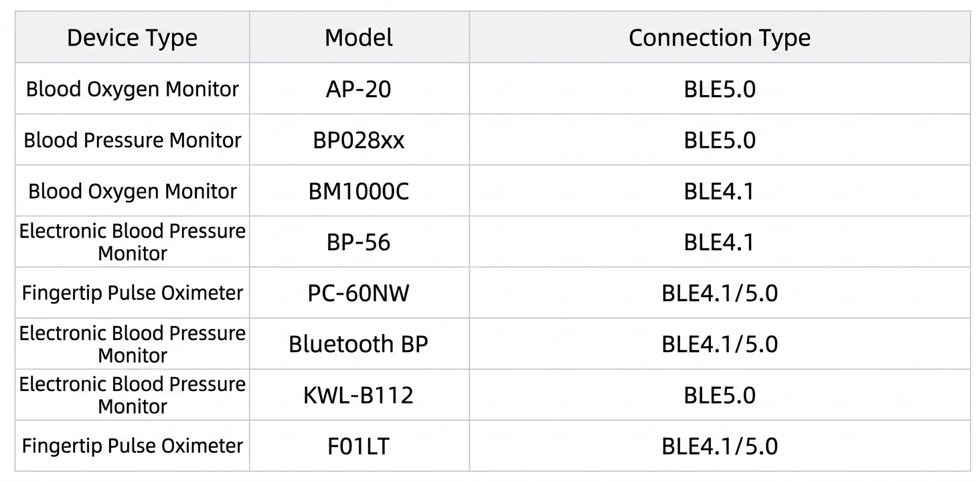Click BLE4.1 connection for BM1000C row

click(x=720, y=191)
